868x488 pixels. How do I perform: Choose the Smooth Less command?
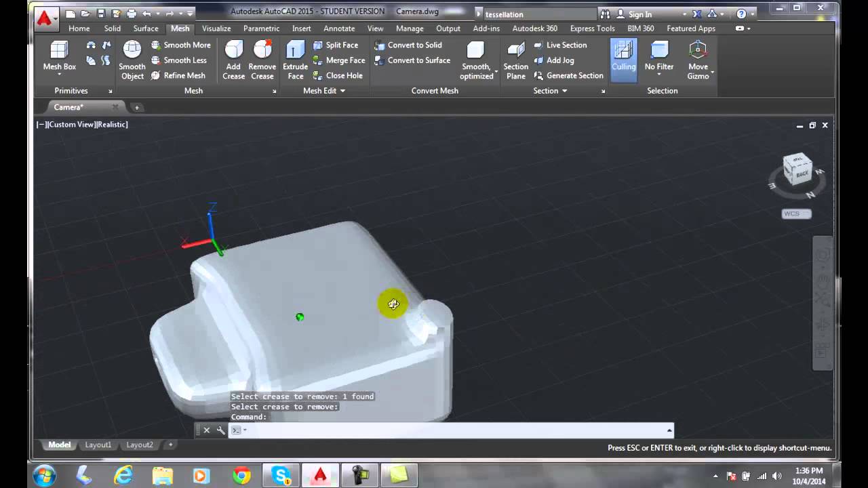[179, 60]
